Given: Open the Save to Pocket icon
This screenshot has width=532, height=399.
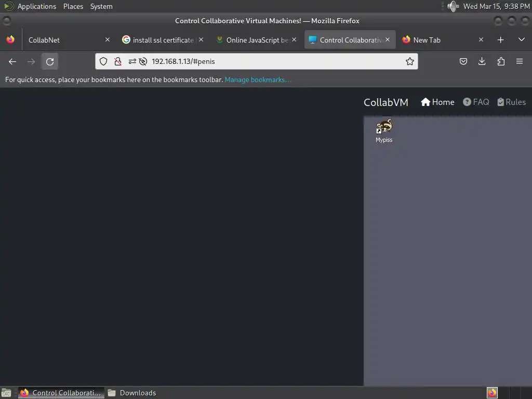Looking at the screenshot, I should coord(463,61).
